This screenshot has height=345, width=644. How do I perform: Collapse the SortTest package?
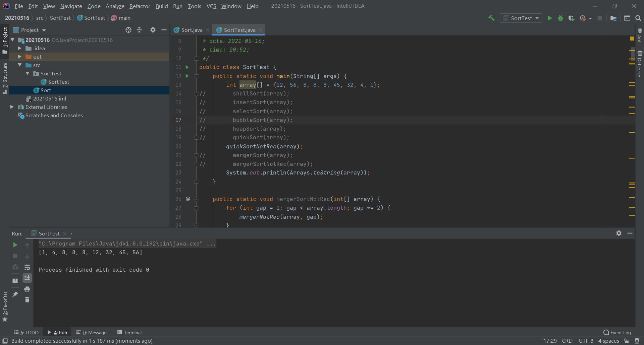point(28,73)
